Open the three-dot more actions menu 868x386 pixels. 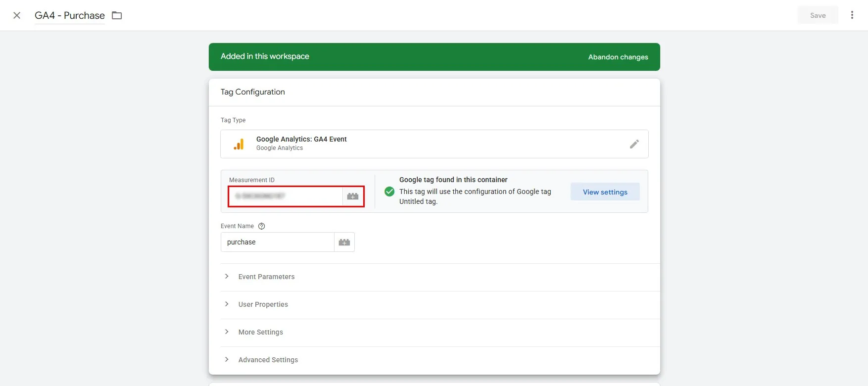(852, 15)
